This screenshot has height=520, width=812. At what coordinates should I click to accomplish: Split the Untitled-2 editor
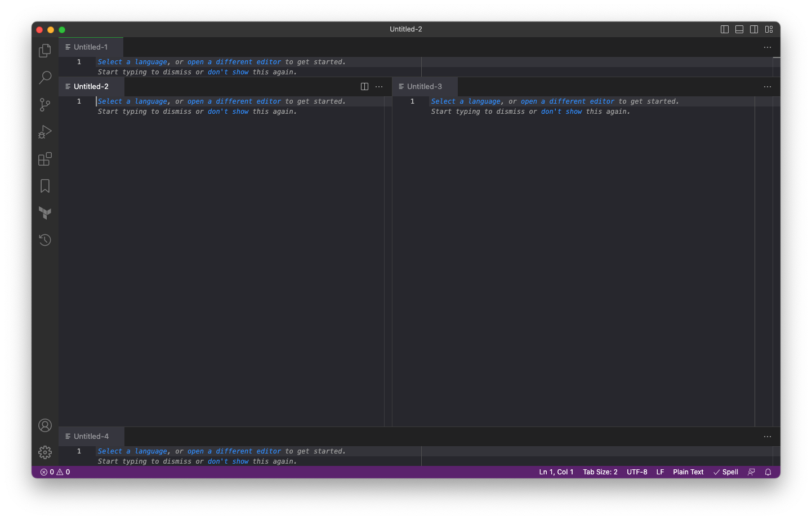[x=364, y=86]
